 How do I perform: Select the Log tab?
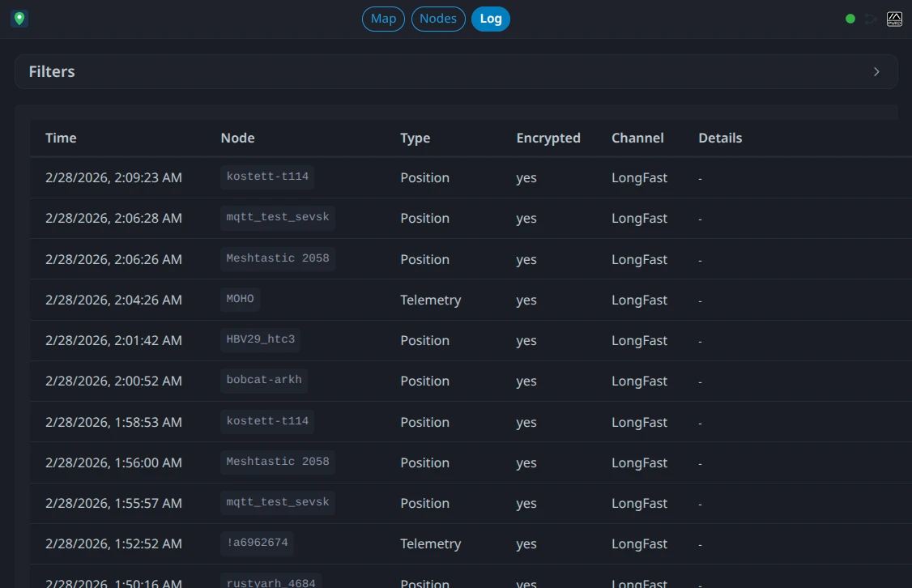490,19
